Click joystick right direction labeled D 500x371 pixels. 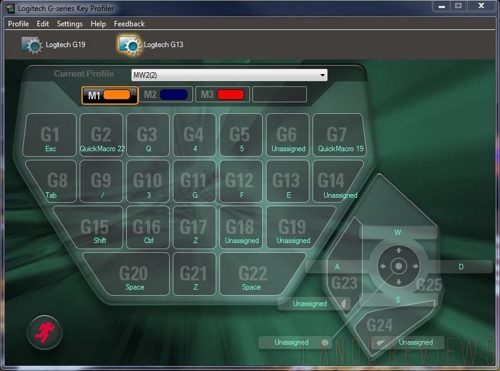[461, 267]
